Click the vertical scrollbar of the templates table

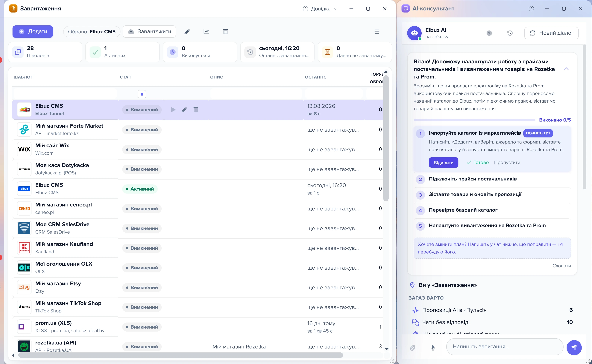[386, 138]
